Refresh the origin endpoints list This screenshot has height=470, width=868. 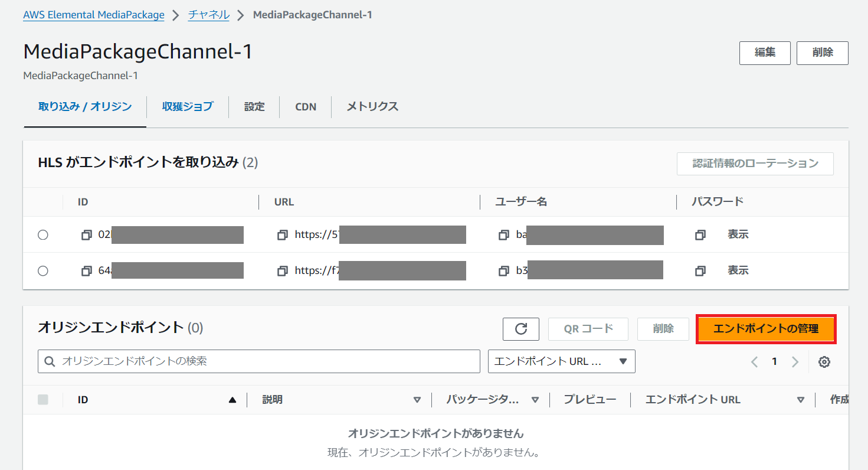[521, 329]
